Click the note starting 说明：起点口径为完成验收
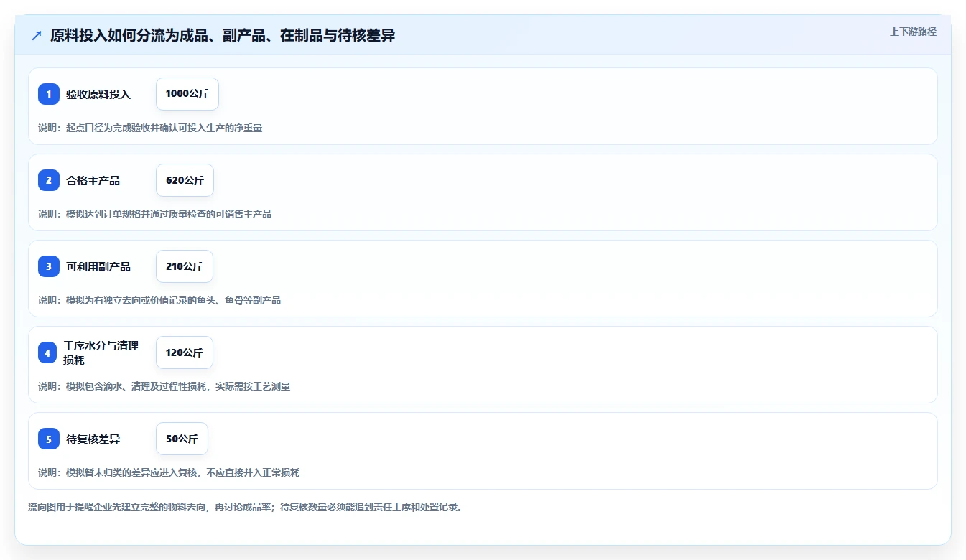This screenshot has width=966, height=560. (x=150, y=128)
